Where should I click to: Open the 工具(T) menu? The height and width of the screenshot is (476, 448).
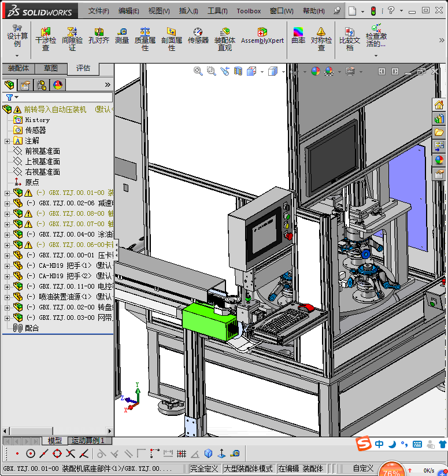click(217, 11)
